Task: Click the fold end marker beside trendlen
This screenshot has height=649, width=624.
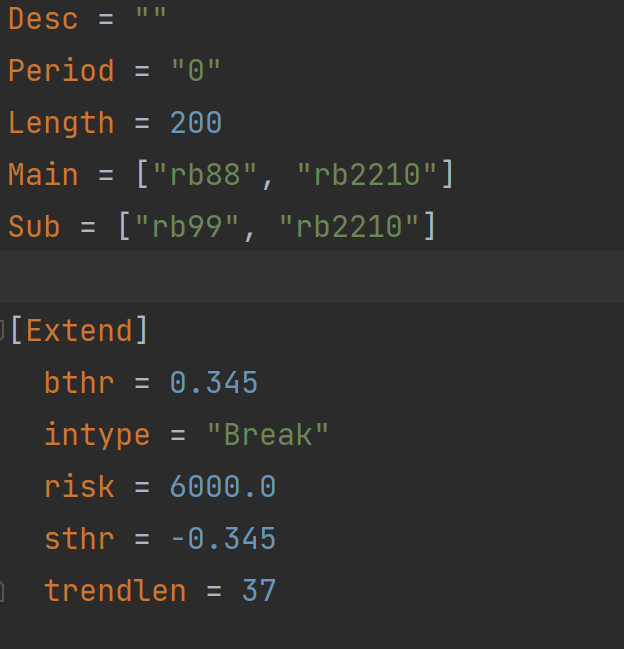Action: click(2, 591)
